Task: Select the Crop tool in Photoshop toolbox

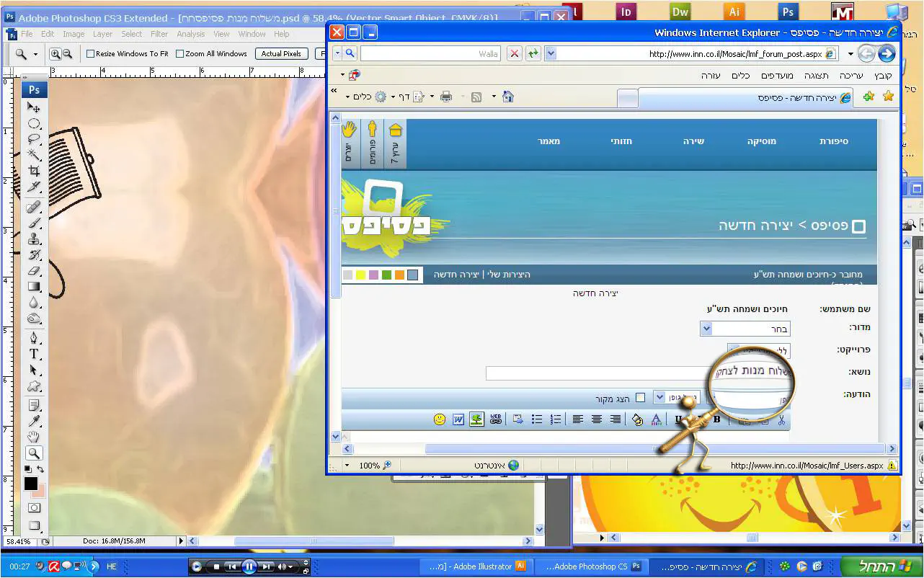Action: pos(34,171)
